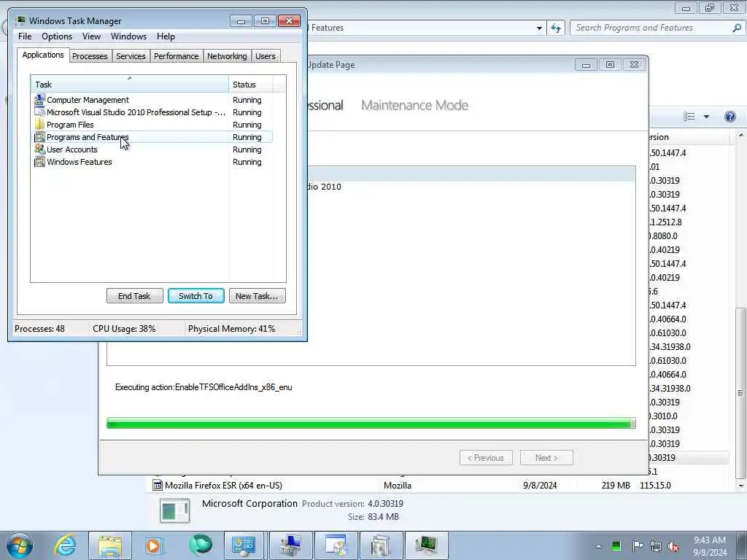Open Action Center flag tray icon
The width and height of the screenshot is (747, 560).
637,546
